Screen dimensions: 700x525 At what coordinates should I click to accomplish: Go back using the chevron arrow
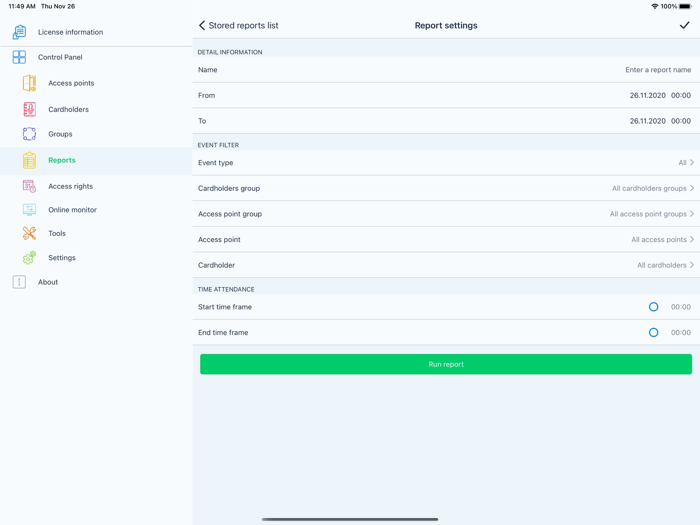click(202, 25)
